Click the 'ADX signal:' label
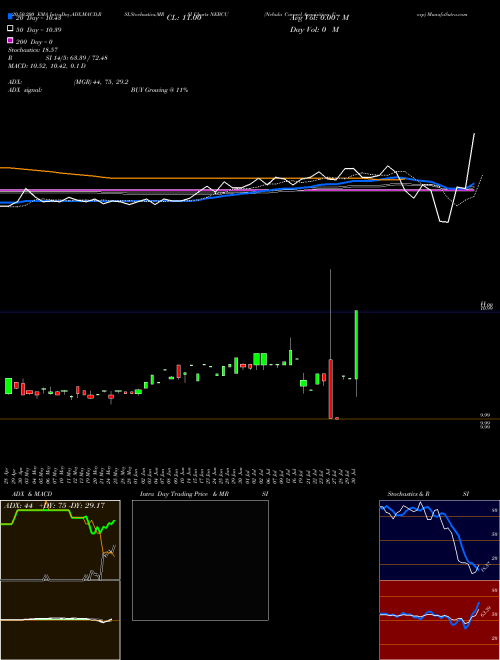 click(x=25, y=90)
